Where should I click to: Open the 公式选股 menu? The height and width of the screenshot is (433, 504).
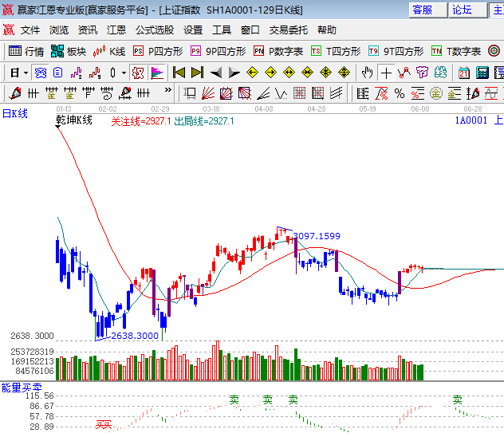154,30
